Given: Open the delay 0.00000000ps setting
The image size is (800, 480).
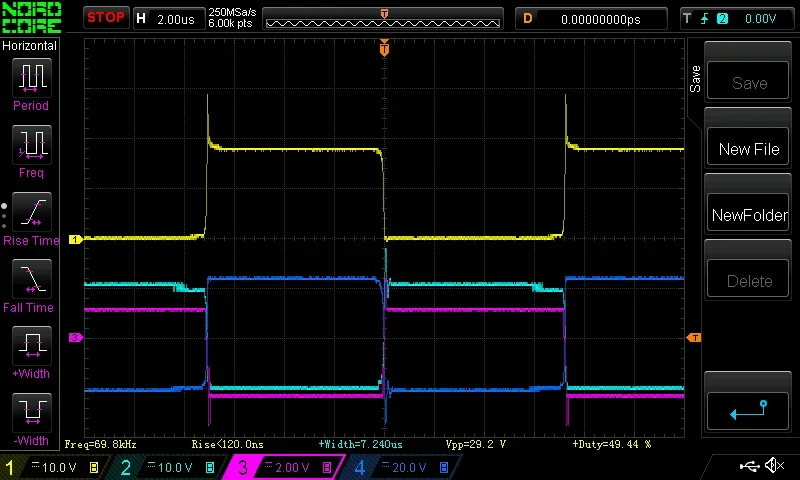Looking at the screenshot, I should pos(592,18).
